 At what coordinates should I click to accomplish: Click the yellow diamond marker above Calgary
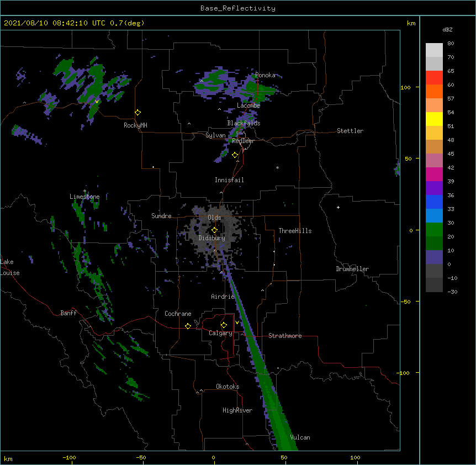click(x=224, y=325)
